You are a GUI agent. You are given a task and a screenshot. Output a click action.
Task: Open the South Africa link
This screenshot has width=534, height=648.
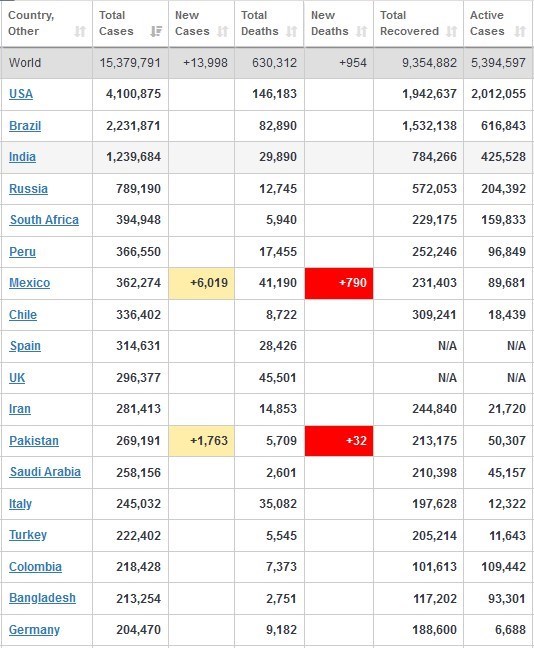pos(44,220)
